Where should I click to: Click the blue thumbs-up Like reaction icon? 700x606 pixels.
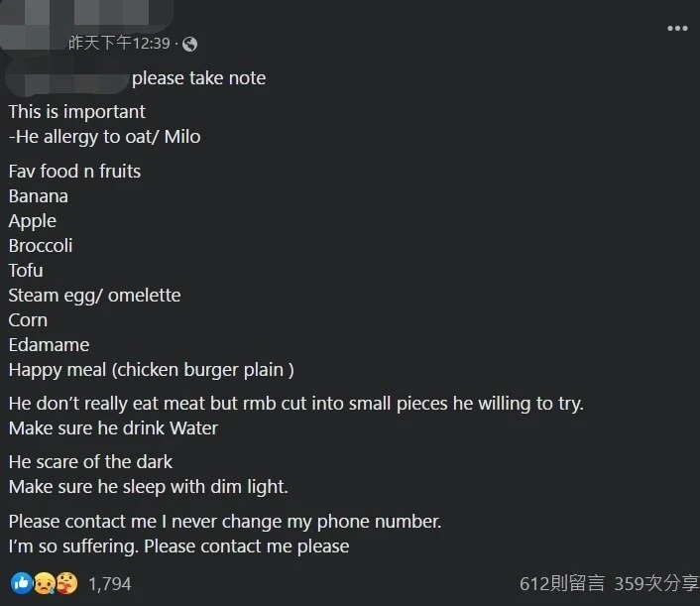click(21, 583)
